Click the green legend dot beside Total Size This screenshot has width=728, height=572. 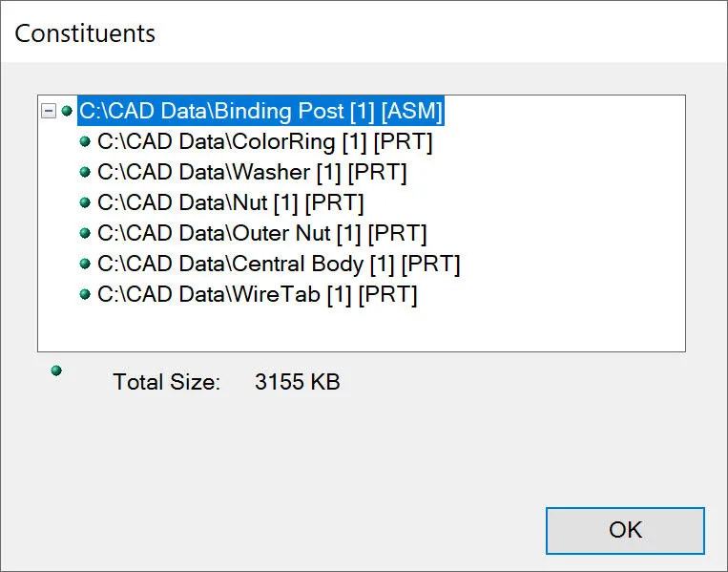click(x=56, y=371)
